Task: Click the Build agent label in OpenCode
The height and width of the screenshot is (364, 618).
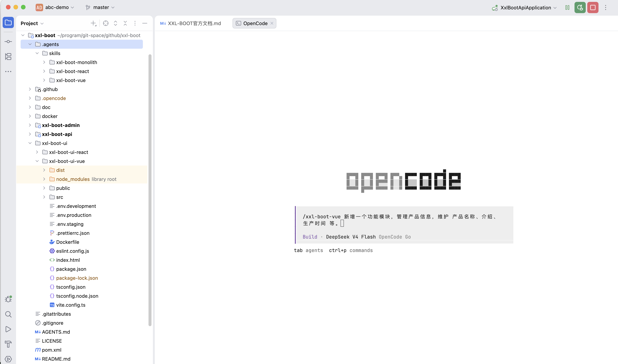Action: [x=310, y=237]
